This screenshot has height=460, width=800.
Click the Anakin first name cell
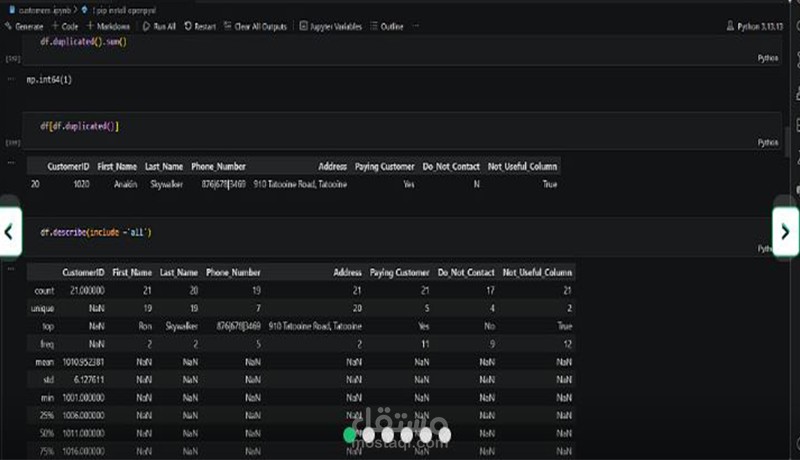(126, 184)
